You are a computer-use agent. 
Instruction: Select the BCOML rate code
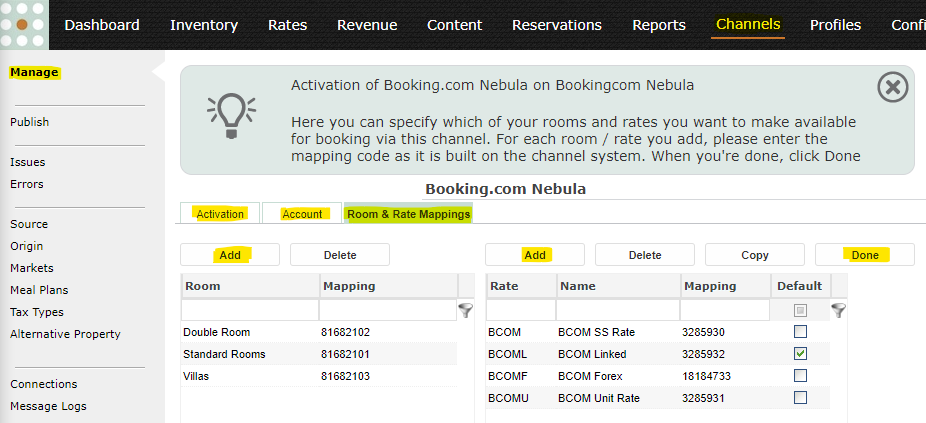(507, 354)
